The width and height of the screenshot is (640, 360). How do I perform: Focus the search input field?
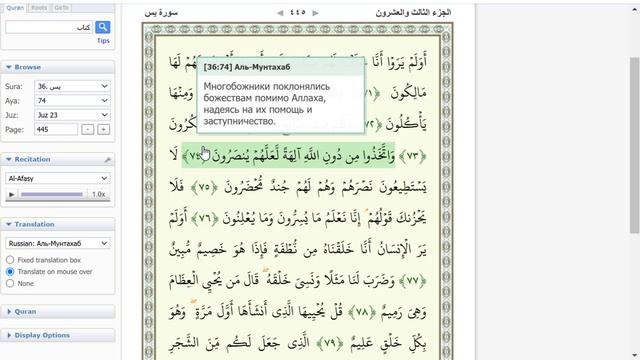click(49, 27)
